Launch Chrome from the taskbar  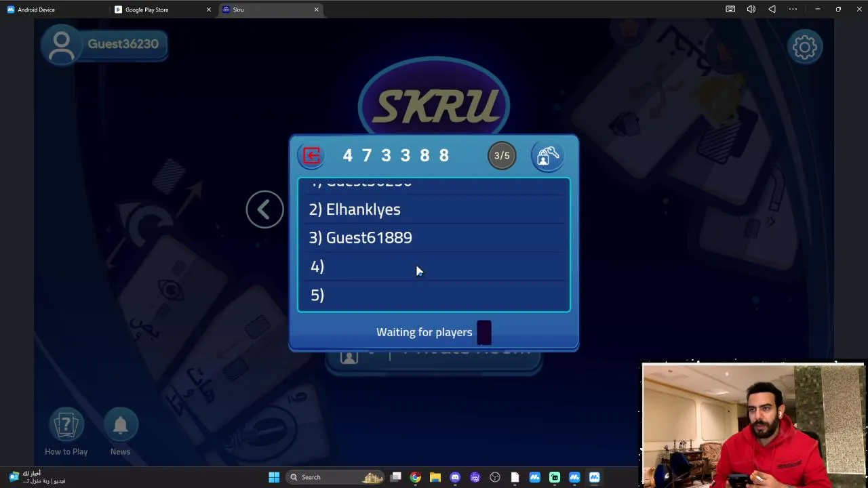click(416, 477)
